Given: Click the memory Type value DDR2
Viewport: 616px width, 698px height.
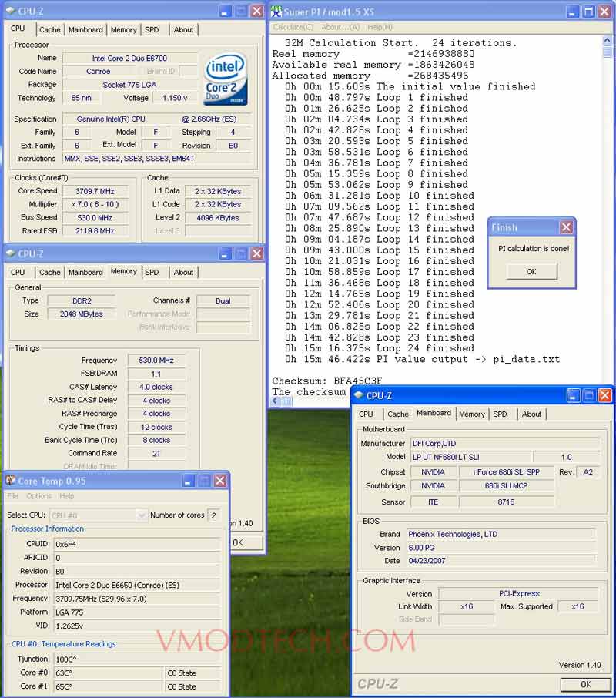Looking at the screenshot, I should 82,301.
